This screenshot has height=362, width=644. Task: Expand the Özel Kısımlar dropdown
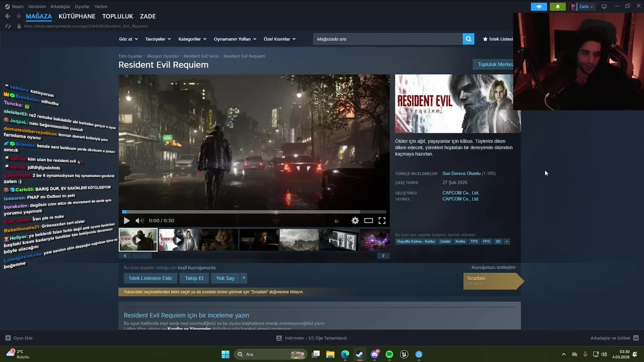click(x=280, y=39)
